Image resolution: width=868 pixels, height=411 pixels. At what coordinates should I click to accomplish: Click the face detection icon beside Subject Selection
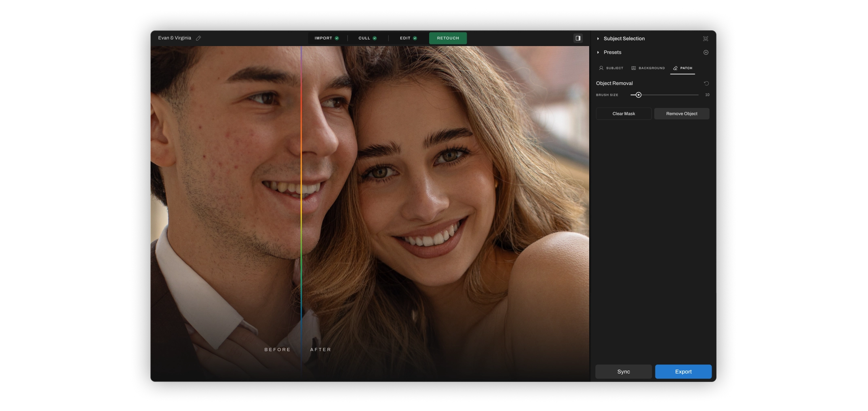706,39
